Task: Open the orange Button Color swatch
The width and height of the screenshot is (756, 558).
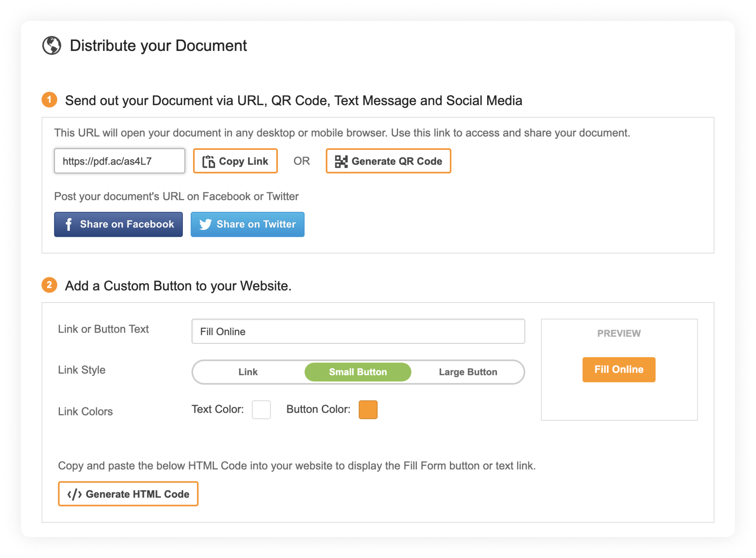Action: coord(367,409)
